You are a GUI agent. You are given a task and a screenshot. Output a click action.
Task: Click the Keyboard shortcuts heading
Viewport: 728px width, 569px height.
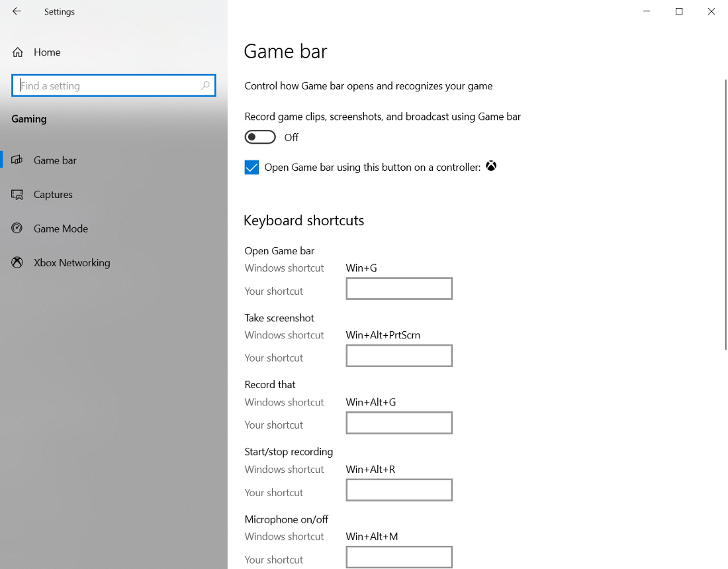coord(304,221)
